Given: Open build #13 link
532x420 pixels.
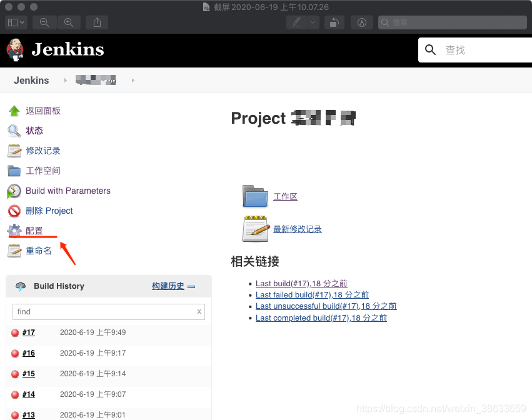Looking at the screenshot, I should pyautogui.click(x=29, y=415).
